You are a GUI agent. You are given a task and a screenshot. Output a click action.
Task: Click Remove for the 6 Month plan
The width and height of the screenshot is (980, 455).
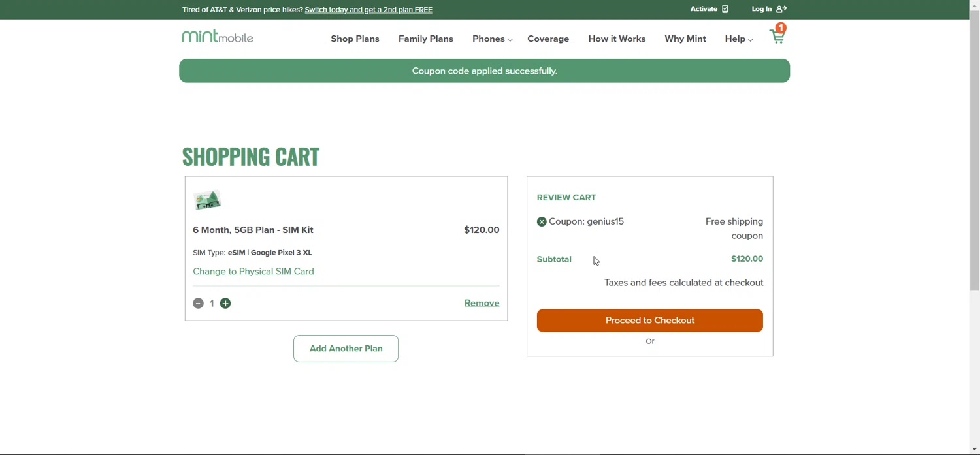[x=482, y=303]
